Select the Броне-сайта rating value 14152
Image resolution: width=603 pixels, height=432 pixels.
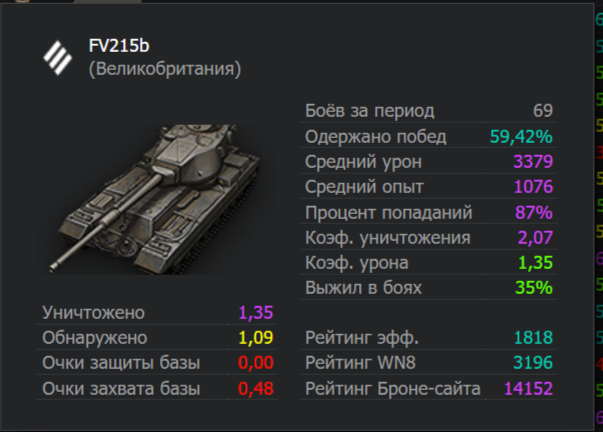pos(528,389)
